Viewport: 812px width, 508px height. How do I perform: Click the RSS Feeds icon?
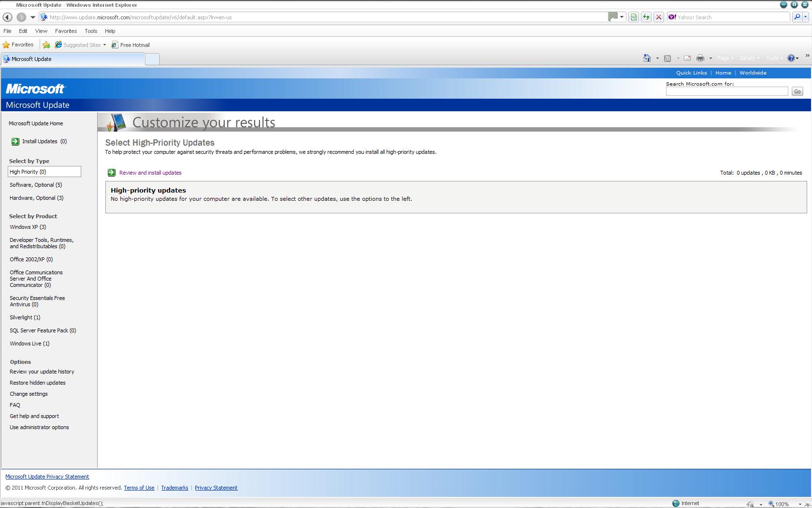[x=667, y=59]
